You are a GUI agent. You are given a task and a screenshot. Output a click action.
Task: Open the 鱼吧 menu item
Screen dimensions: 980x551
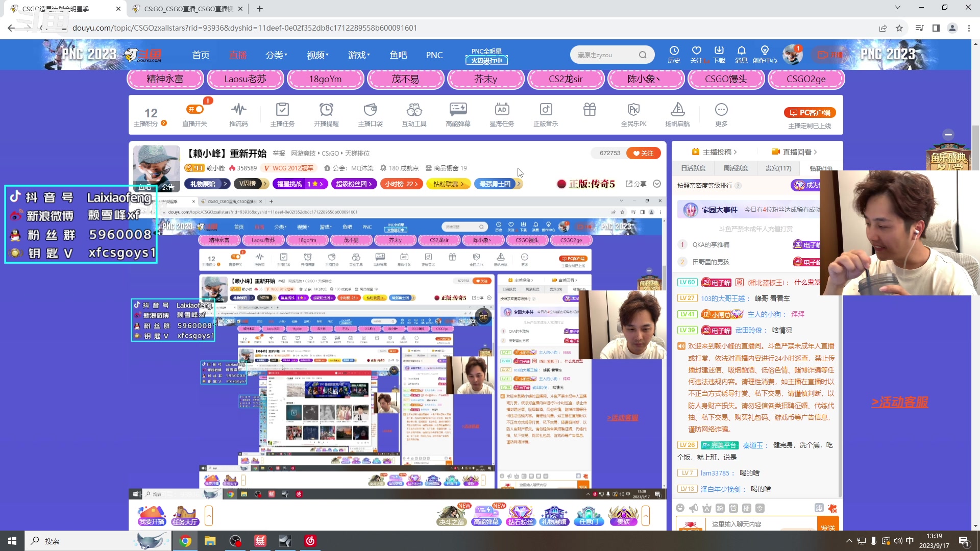tap(398, 55)
